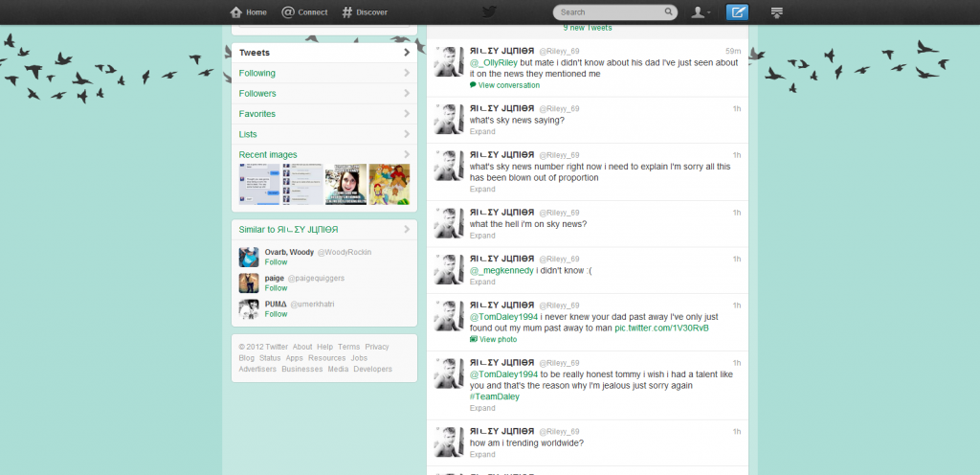Open Privacy footer link
Screen dimensions: 980x475
(377, 347)
